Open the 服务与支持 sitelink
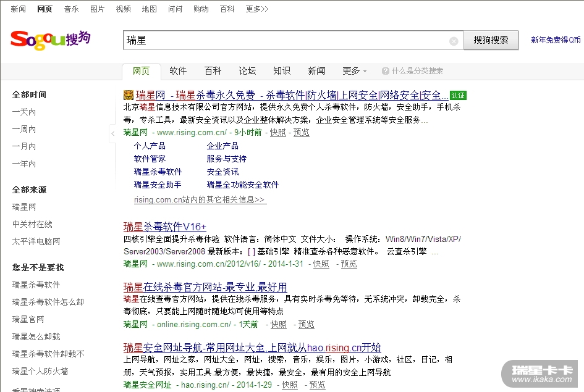Viewport: 584px width, 392px height. point(226,159)
